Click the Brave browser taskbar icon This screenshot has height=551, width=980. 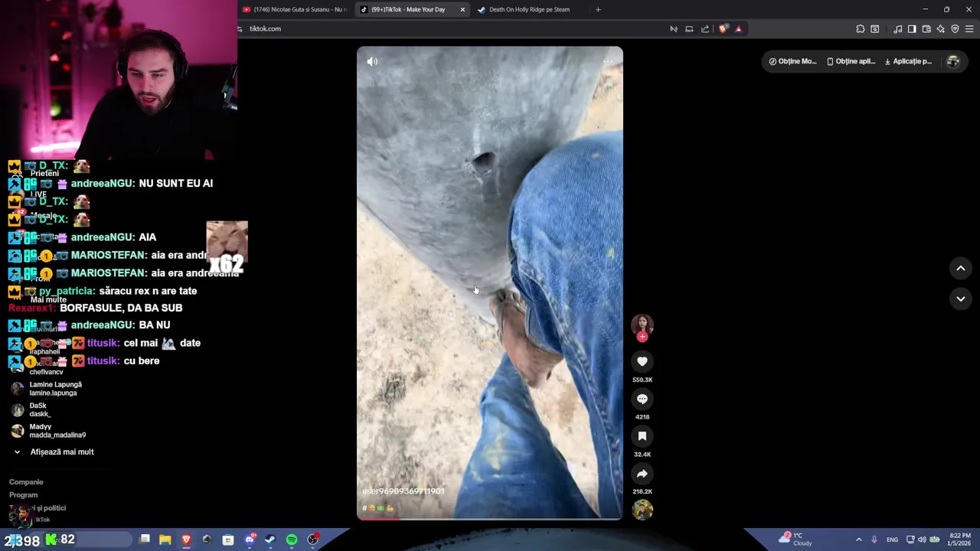click(186, 540)
